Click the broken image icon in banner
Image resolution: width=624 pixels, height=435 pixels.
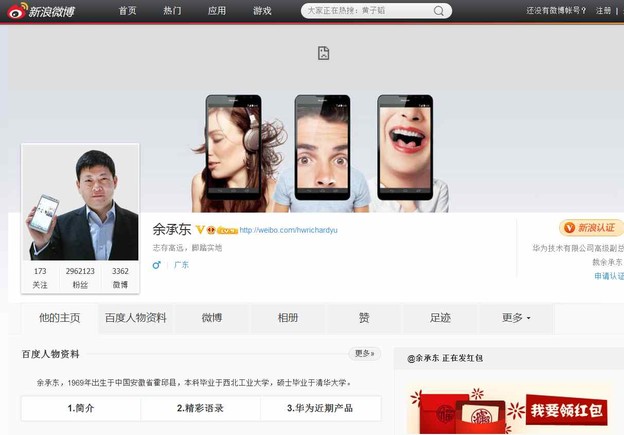click(x=324, y=53)
